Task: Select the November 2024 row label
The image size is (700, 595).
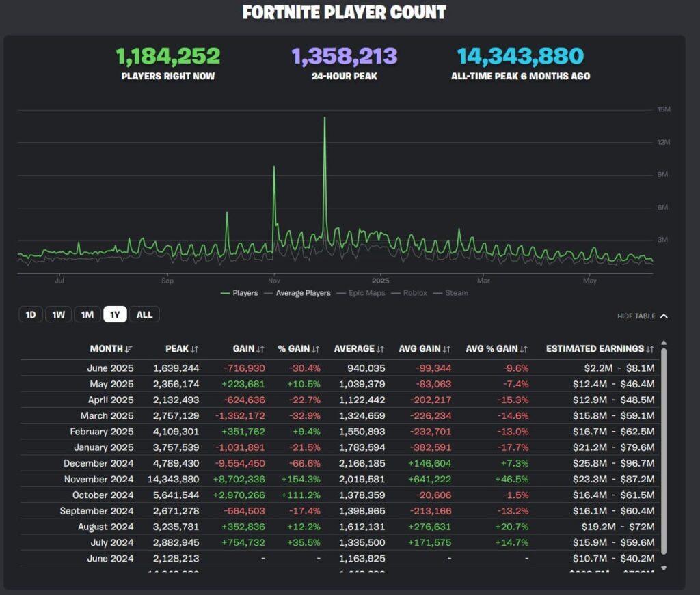Action: pos(98,479)
